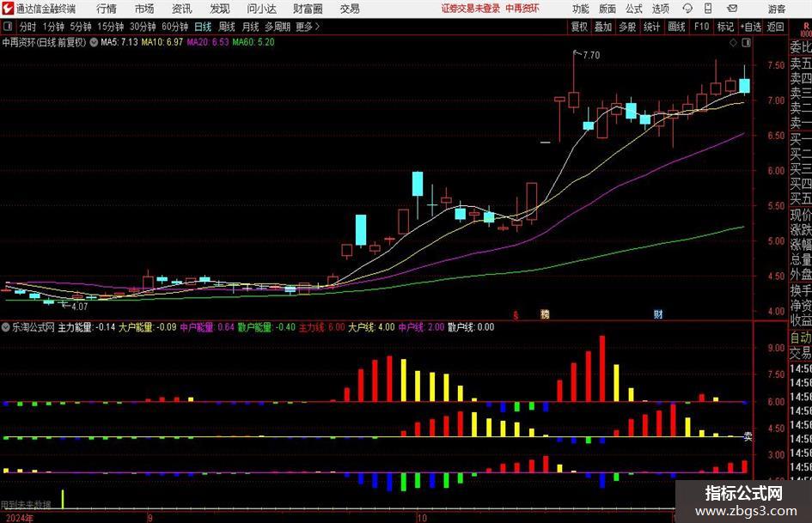812x523 pixels.
Task: Switch to the 15分钟 period tab
Action: tap(111, 27)
